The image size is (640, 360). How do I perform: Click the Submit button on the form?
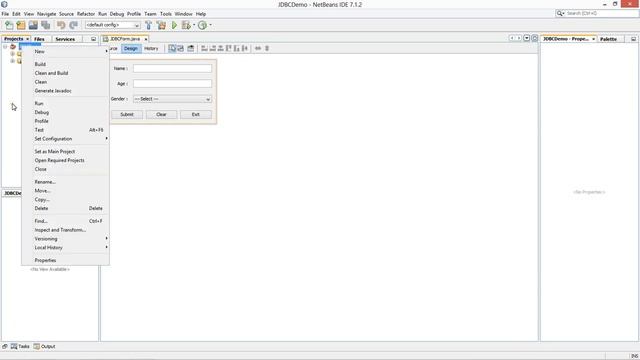[127, 115]
